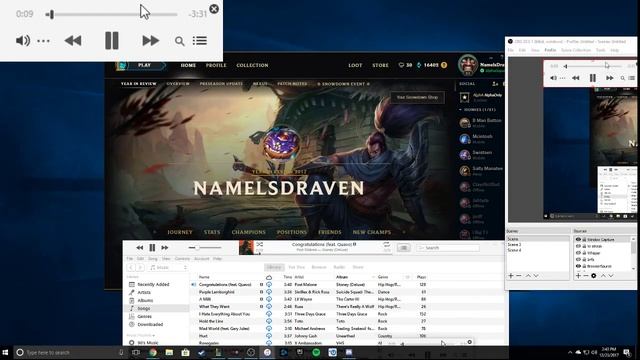Pause the song in iTunes window
640x360 pixels.
(x=152, y=248)
